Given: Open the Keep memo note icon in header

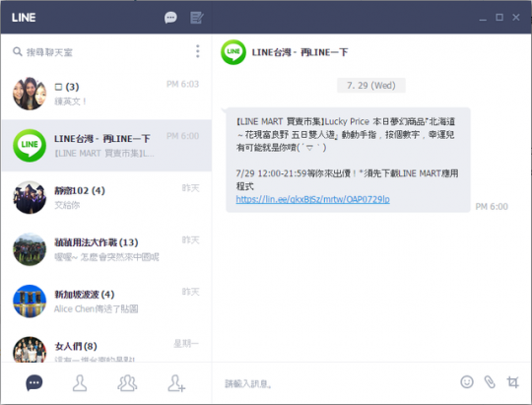Looking at the screenshot, I should [196, 18].
